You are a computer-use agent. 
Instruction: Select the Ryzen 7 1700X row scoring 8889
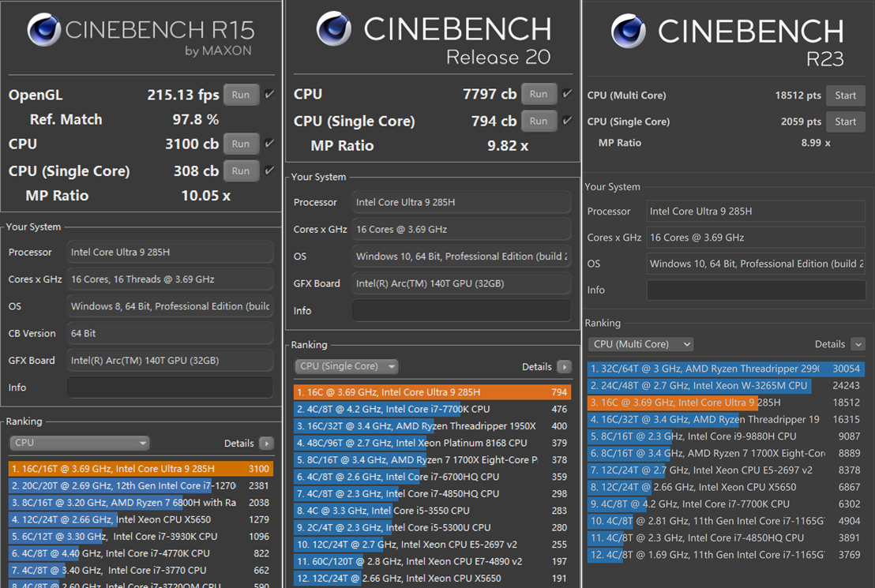[726, 454]
